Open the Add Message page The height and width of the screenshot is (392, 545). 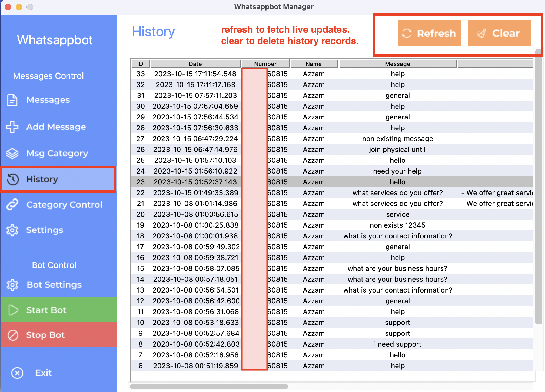[58, 127]
